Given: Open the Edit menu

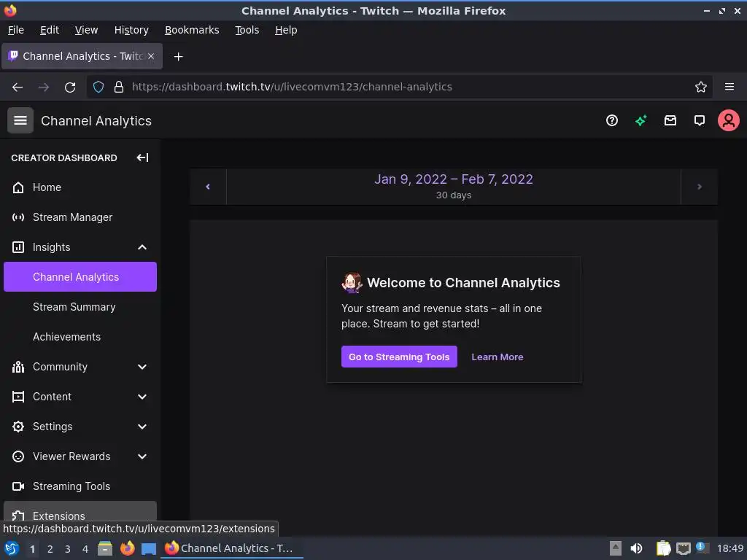Looking at the screenshot, I should point(50,30).
